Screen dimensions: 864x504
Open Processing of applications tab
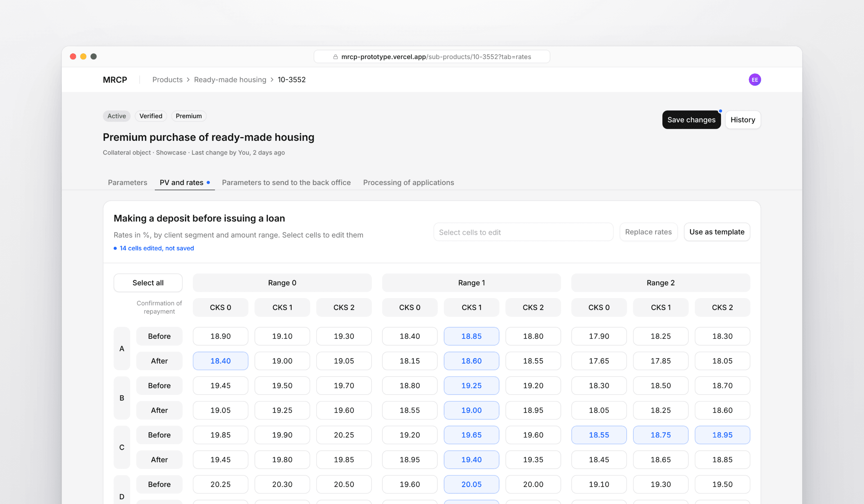click(x=408, y=183)
